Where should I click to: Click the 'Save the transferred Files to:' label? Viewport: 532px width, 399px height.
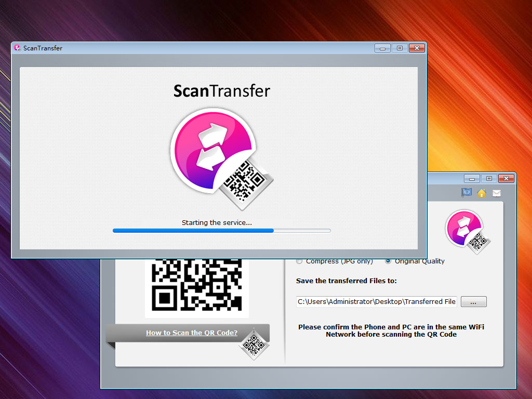[x=347, y=281]
